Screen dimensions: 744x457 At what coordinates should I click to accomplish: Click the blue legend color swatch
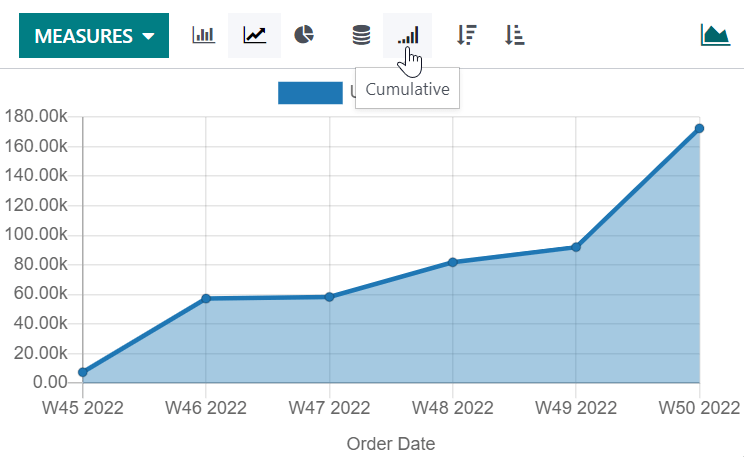[x=310, y=93]
